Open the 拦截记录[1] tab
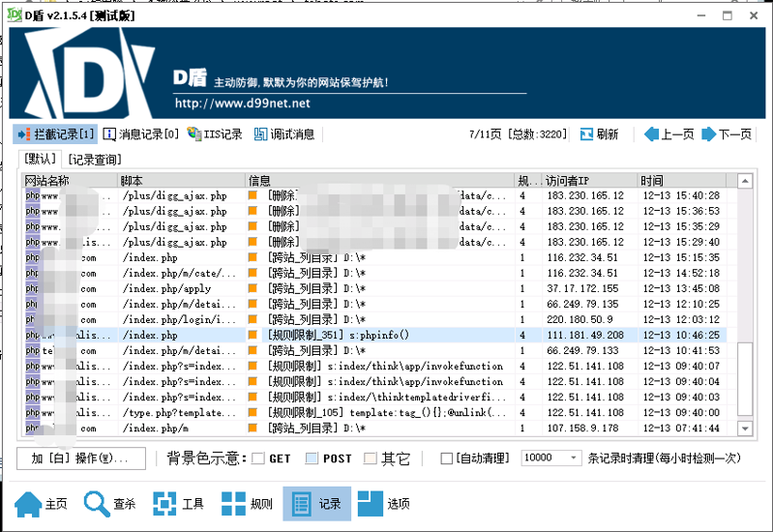 [55, 134]
